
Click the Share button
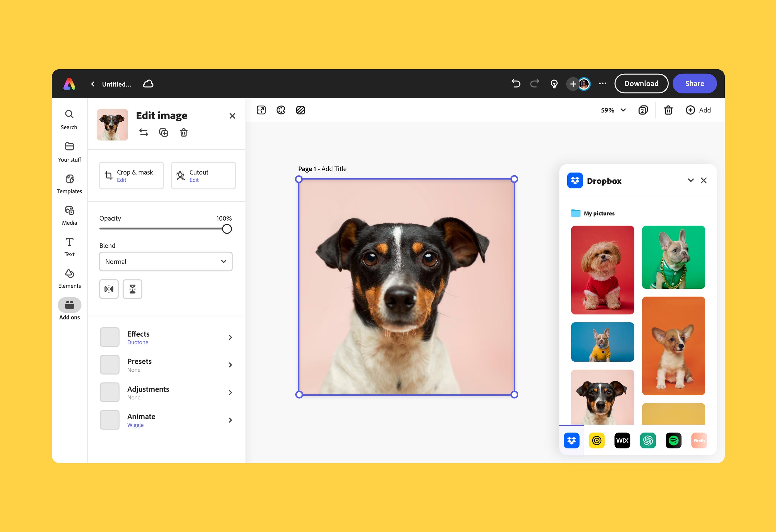(x=695, y=83)
